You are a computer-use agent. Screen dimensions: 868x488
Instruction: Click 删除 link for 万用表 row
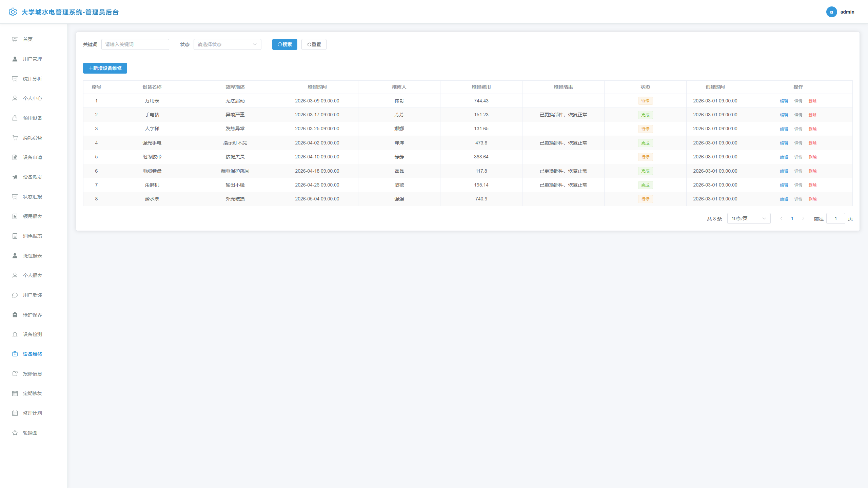click(812, 101)
